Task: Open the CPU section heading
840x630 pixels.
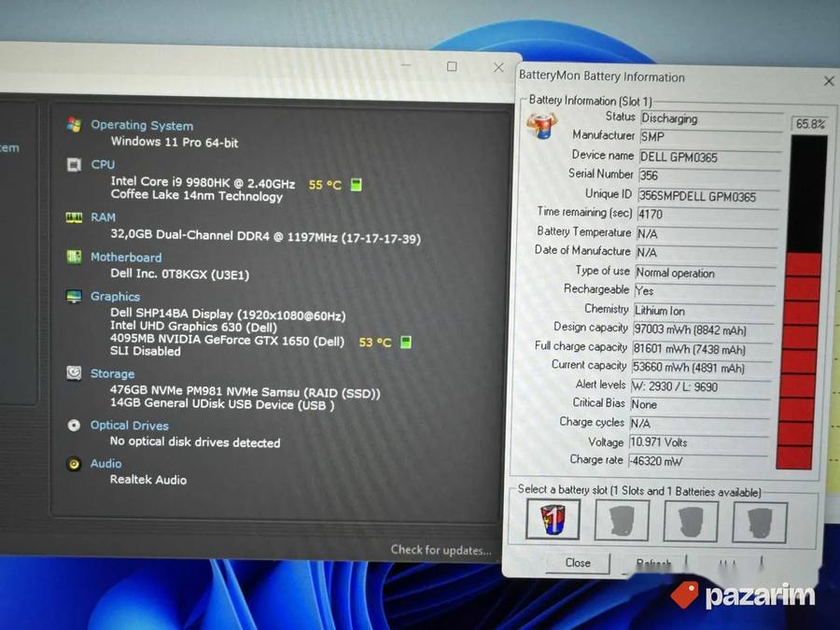Action: coord(103,164)
